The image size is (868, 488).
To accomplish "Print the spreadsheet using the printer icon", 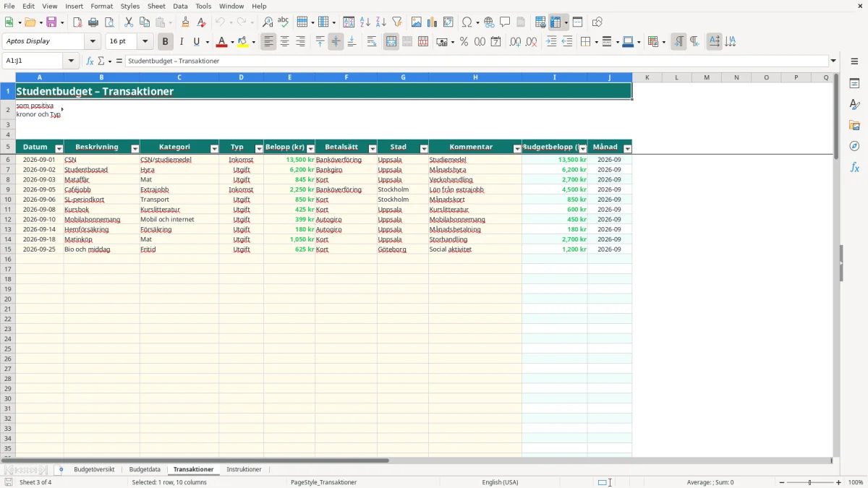I will [93, 22].
